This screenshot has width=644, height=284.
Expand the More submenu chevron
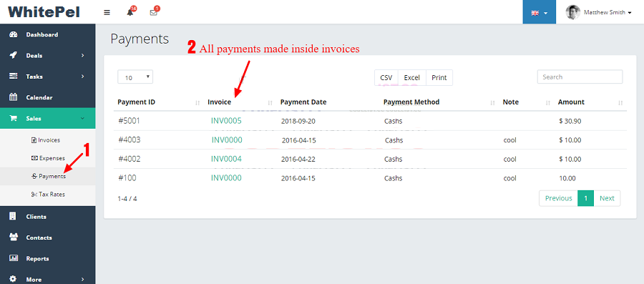82,279
